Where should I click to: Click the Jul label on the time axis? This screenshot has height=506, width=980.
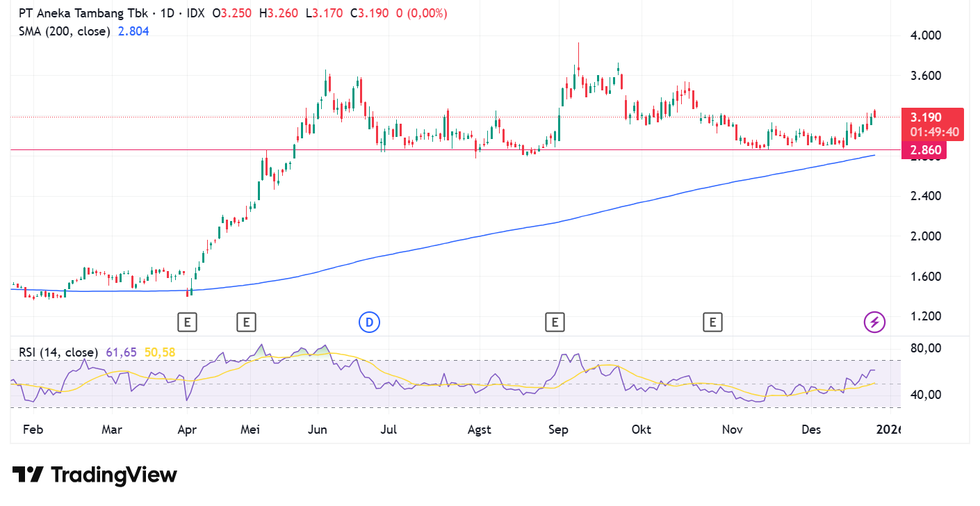(x=389, y=430)
